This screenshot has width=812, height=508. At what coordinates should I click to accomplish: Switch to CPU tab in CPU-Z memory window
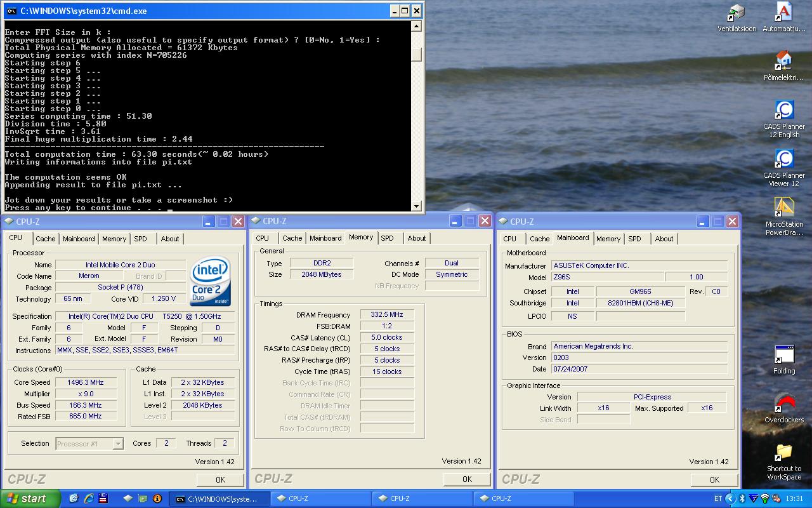coord(263,238)
